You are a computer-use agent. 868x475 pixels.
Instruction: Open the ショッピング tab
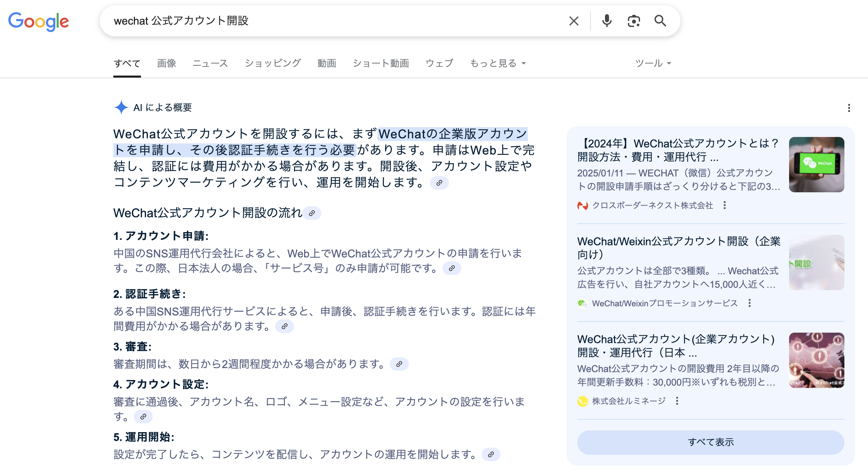point(272,63)
